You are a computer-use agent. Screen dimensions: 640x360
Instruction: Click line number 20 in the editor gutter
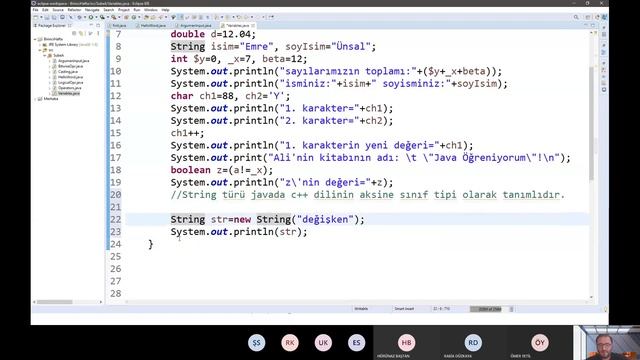tap(116, 195)
